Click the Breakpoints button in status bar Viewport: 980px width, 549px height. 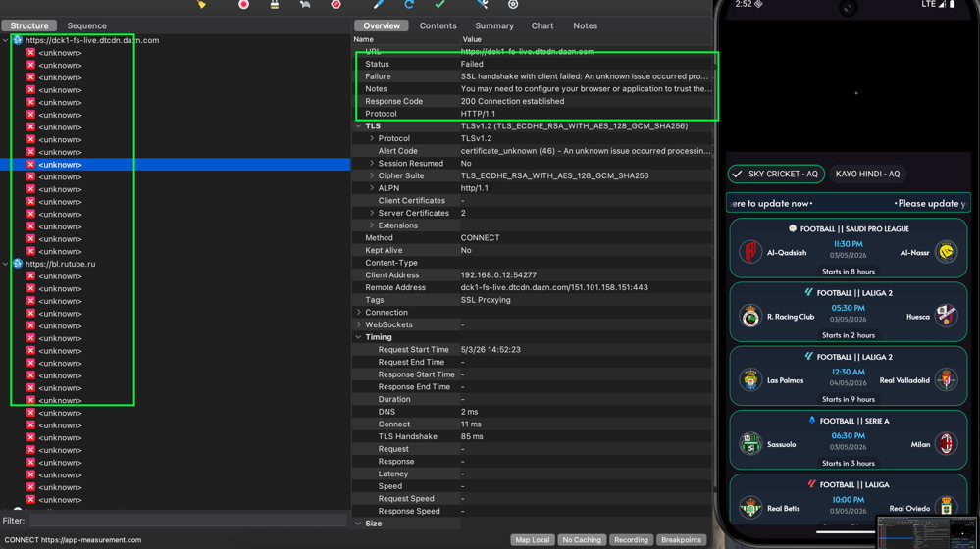click(681, 539)
